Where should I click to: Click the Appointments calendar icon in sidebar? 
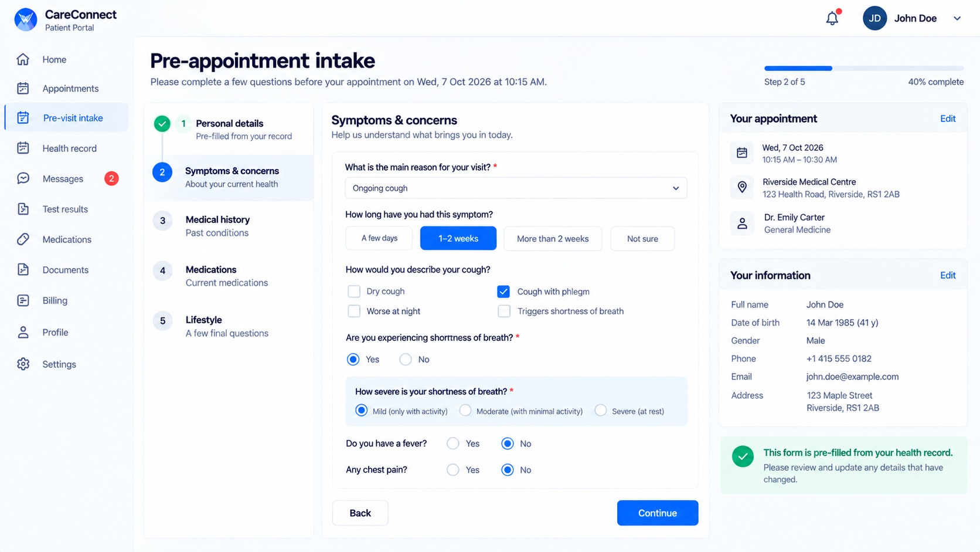(x=23, y=88)
